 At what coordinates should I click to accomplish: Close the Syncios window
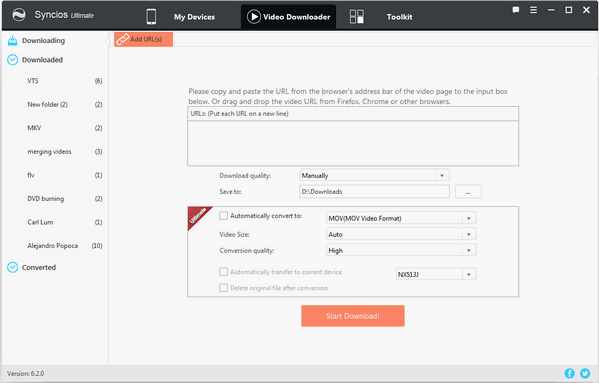586,10
